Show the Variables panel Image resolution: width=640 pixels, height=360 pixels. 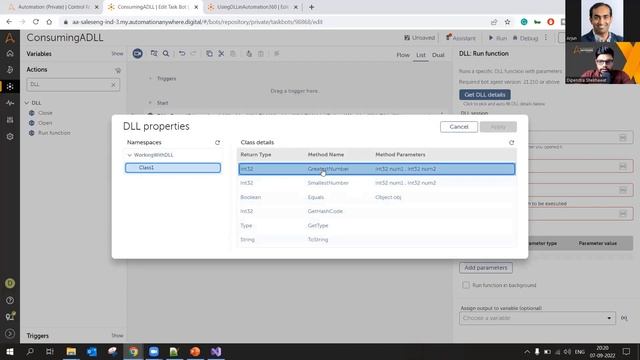117,54
